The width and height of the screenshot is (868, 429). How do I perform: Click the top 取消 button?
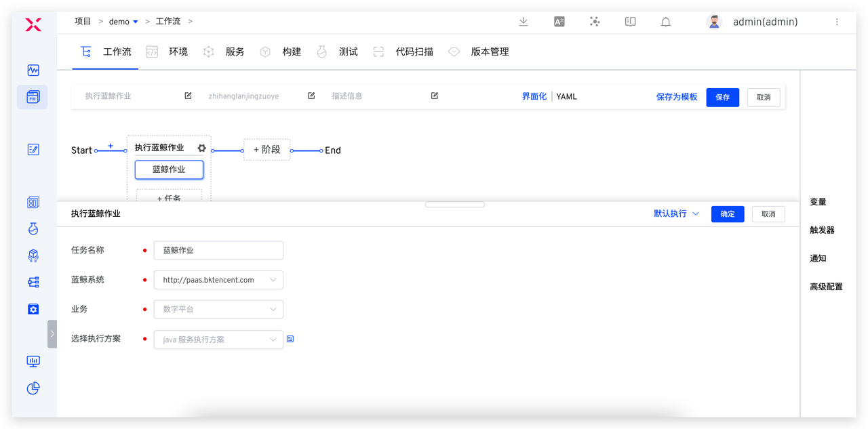[x=764, y=97]
